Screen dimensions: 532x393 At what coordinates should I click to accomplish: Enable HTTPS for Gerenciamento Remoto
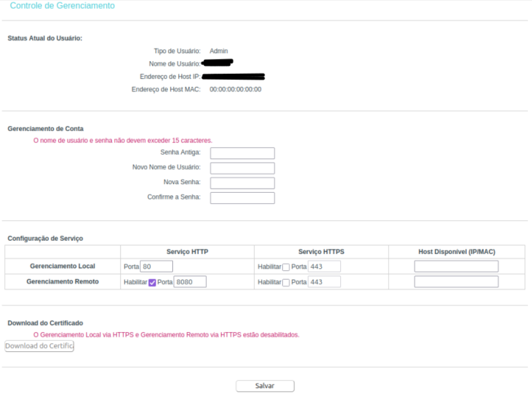[286, 282]
